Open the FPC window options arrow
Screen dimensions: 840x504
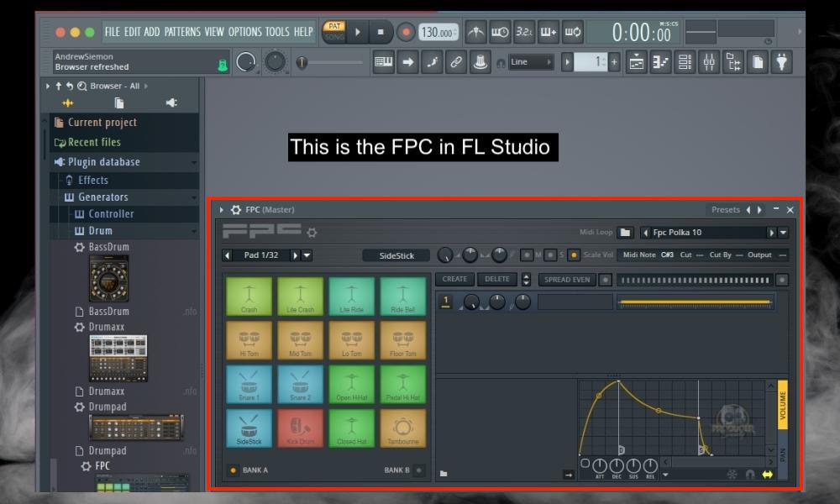click(222, 210)
